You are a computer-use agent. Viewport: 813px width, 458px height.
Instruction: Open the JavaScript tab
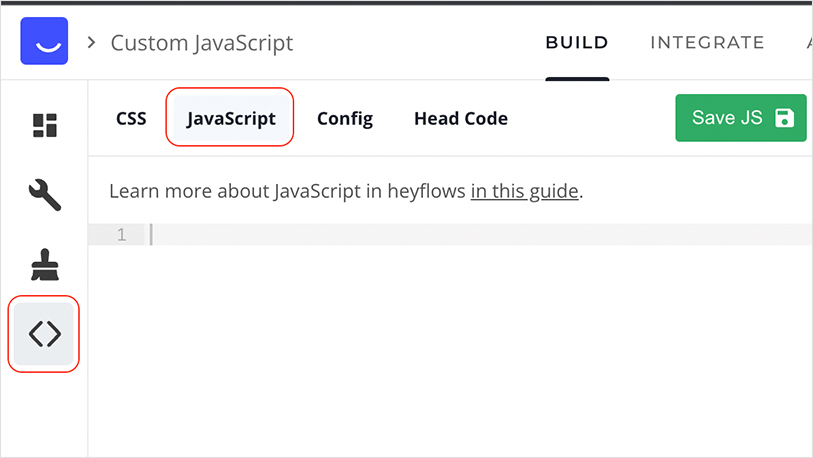tap(231, 118)
